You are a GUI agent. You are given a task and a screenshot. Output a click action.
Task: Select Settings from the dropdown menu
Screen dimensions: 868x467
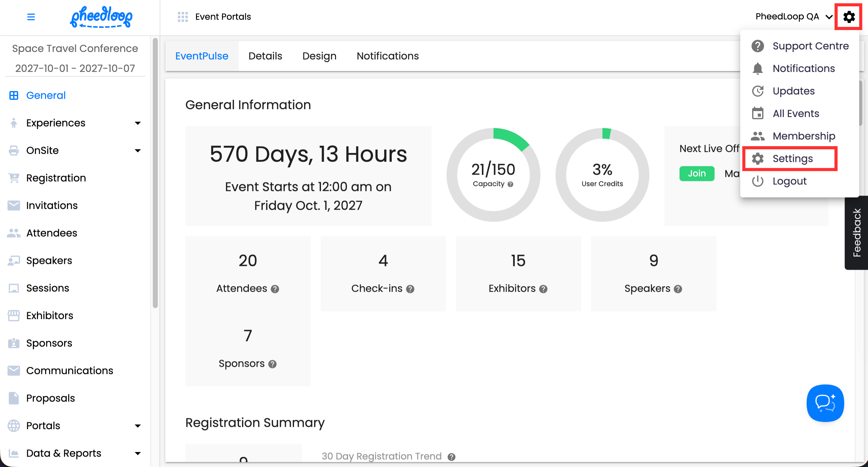[792, 159]
